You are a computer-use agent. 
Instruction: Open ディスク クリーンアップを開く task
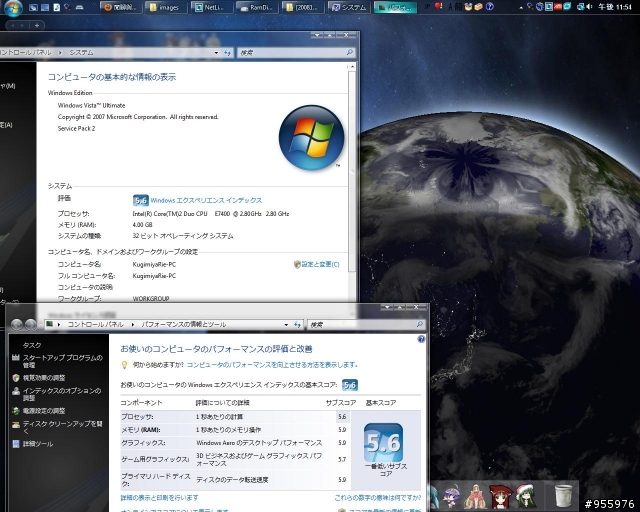(62, 427)
